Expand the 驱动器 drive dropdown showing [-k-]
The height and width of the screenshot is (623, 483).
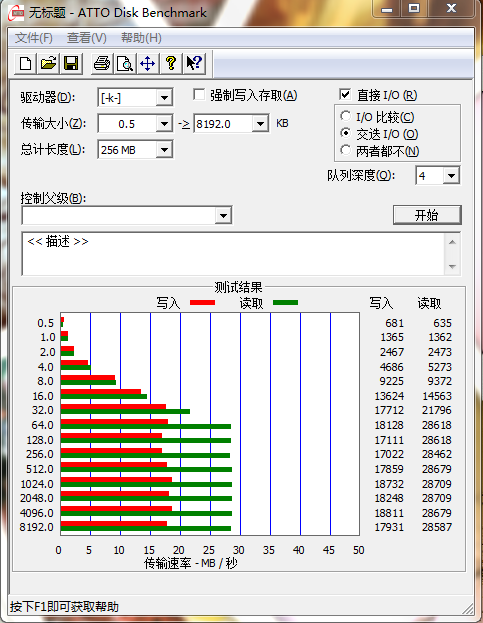pyautogui.click(x=164, y=98)
